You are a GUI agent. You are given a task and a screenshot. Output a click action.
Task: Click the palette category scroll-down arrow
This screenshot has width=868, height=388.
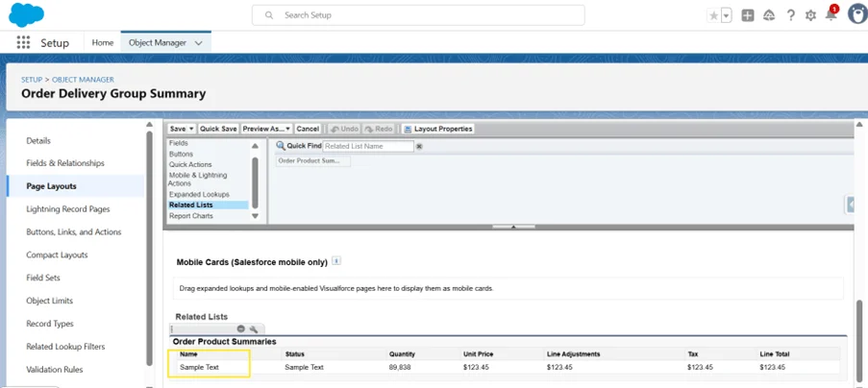click(255, 216)
